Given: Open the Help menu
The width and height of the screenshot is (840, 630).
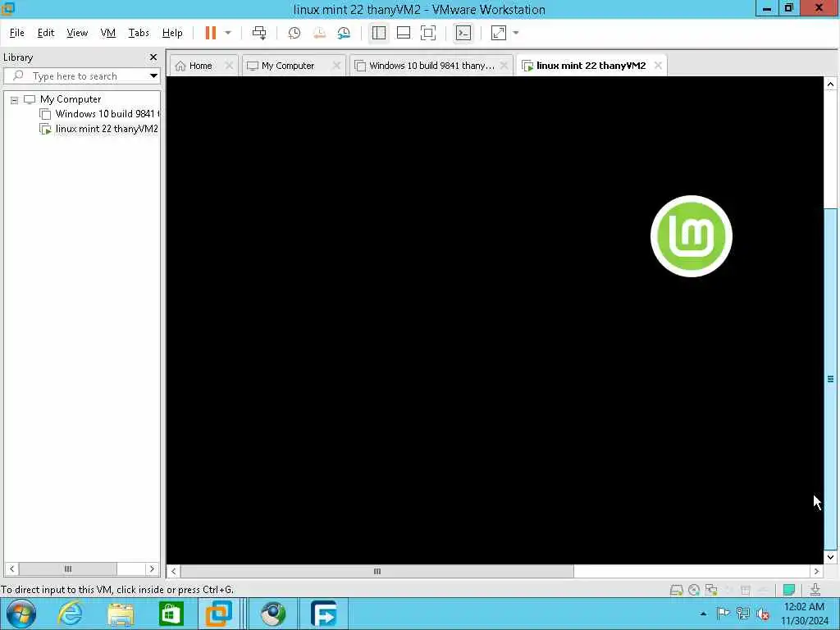Looking at the screenshot, I should (172, 33).
